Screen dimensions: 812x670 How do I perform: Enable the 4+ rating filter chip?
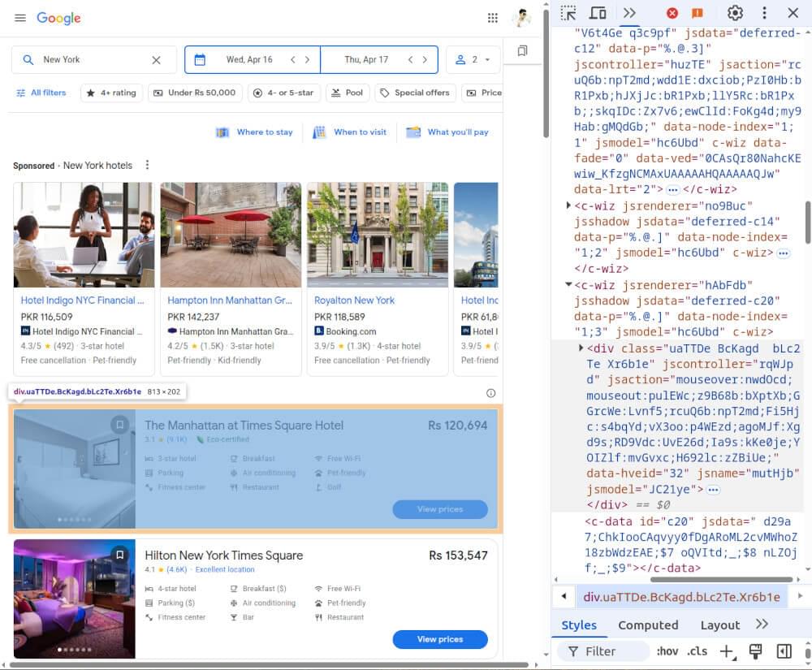(111, 93)
